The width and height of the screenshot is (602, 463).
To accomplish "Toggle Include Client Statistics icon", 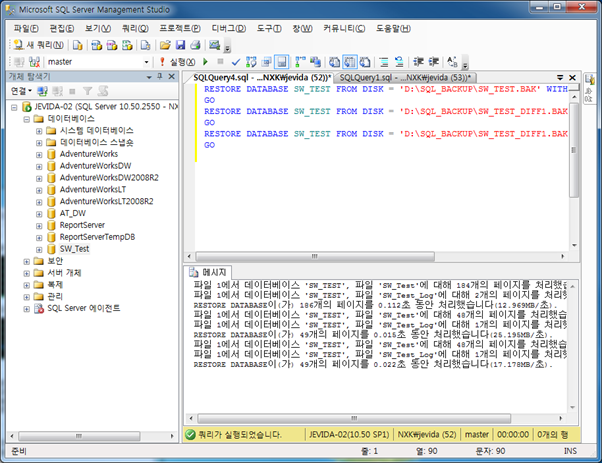I will coord(315,62).
